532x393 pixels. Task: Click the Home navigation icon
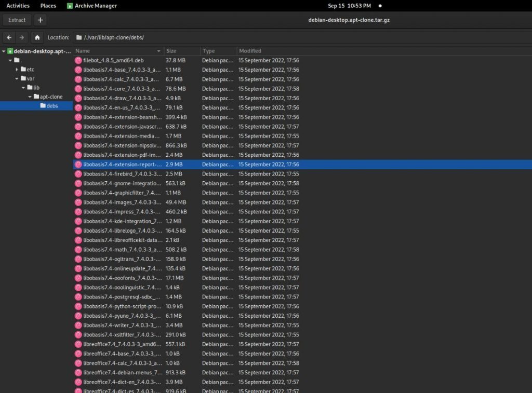pyautogui.click(x=36, y=37)
